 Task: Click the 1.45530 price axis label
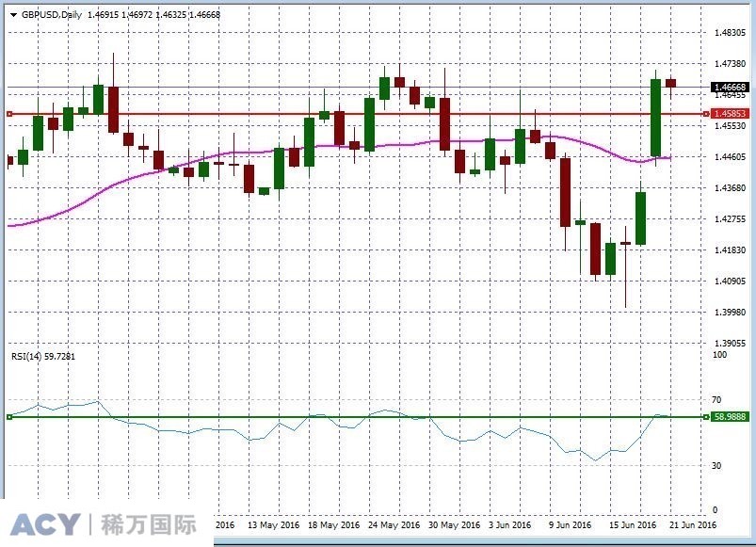pos(730,126)
